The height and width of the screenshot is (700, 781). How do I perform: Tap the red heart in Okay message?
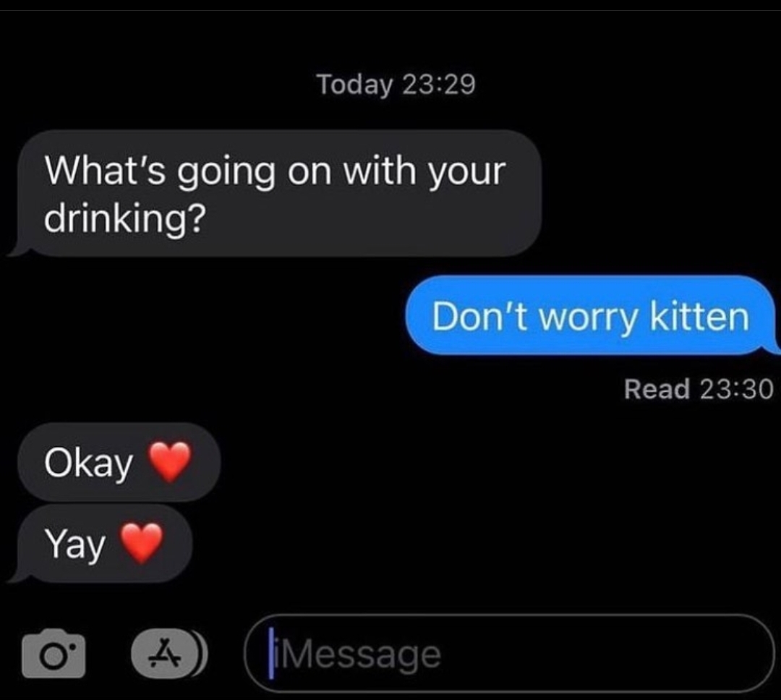pyautogui.click(x=171, y=461)
